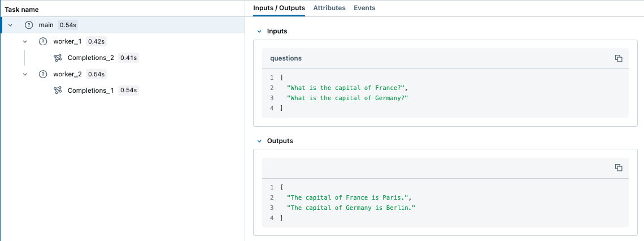Screen dimensions: 644x241
Task: Open the Events tab
Action: point(364,8)
